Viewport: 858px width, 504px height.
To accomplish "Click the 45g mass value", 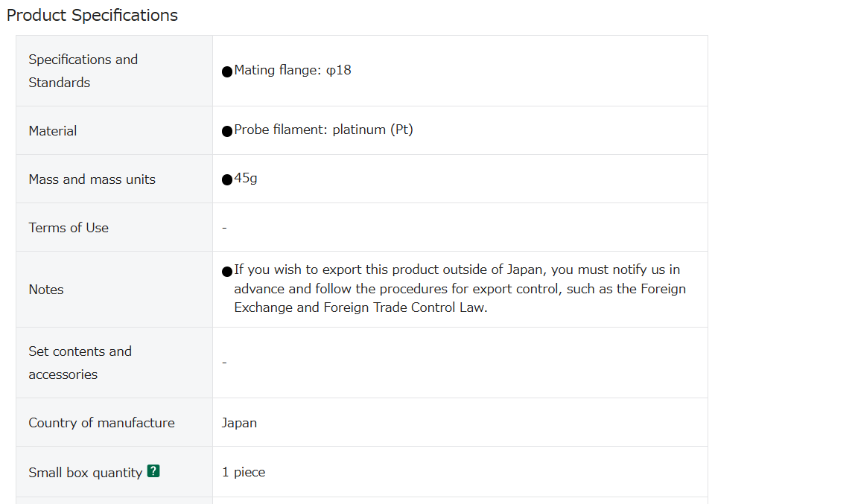I will 246,179.
